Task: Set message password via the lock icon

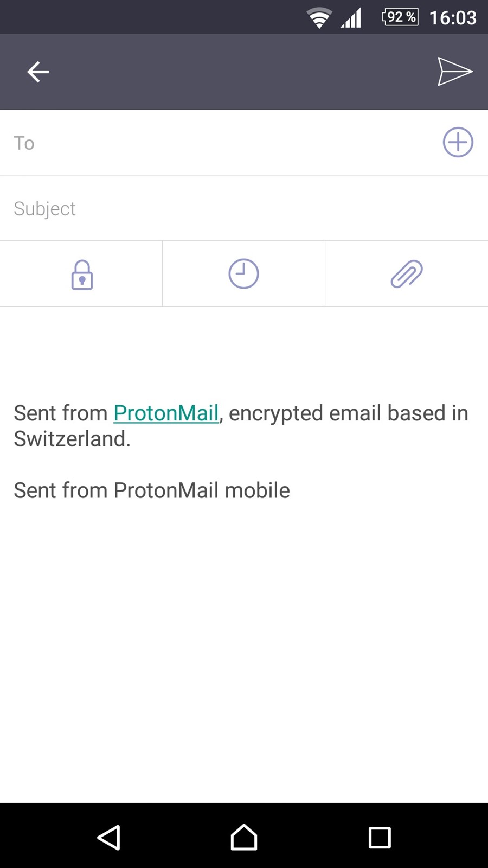Action: click(82, 274)
